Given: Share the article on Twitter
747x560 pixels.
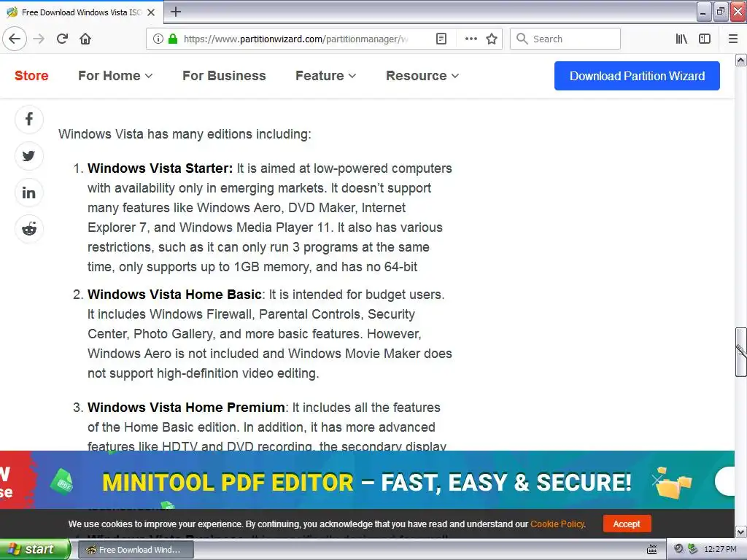Looking at the screenshot, I should (29, 156).
